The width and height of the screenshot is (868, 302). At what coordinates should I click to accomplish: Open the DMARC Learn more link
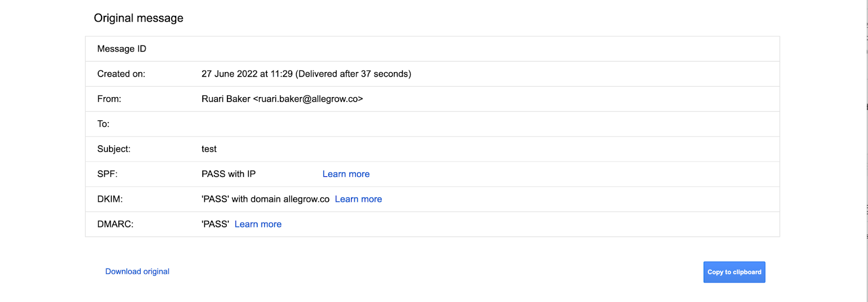point(258,224)
